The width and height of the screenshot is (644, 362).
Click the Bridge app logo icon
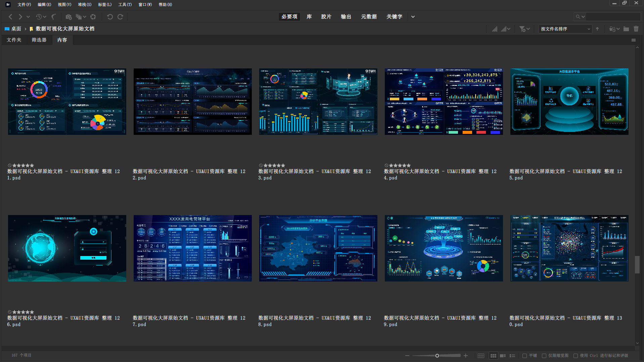coord(8,4)
